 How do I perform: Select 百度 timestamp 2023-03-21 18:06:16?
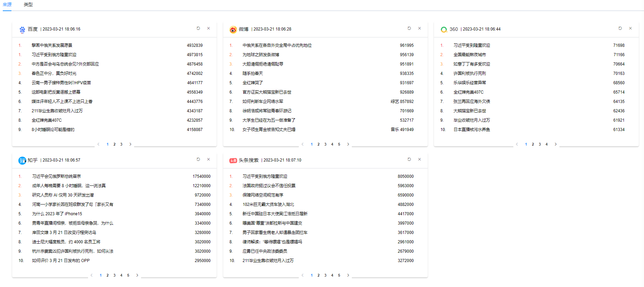click(61, 29)
